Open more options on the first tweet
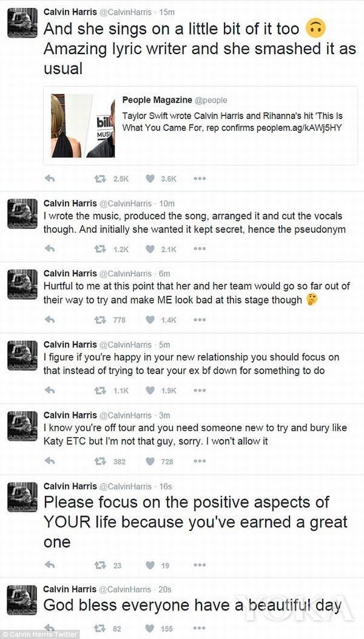Viewport: 364px width, 639px height. (x=200, y=178)
